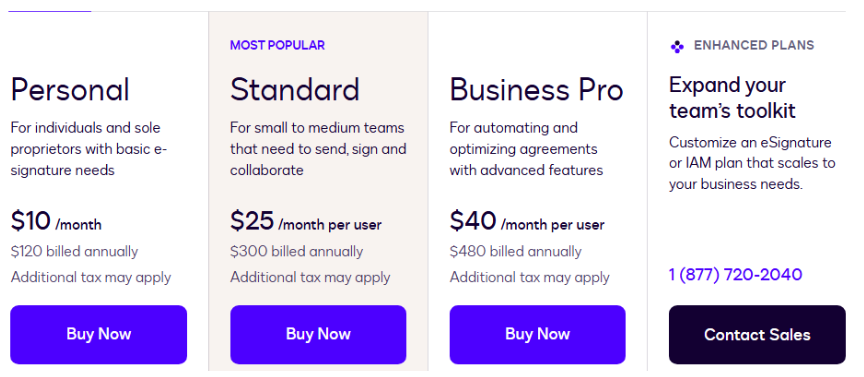Select the Standard plan heading
This screenshot has height=377, width=864.
coord(295,89)
